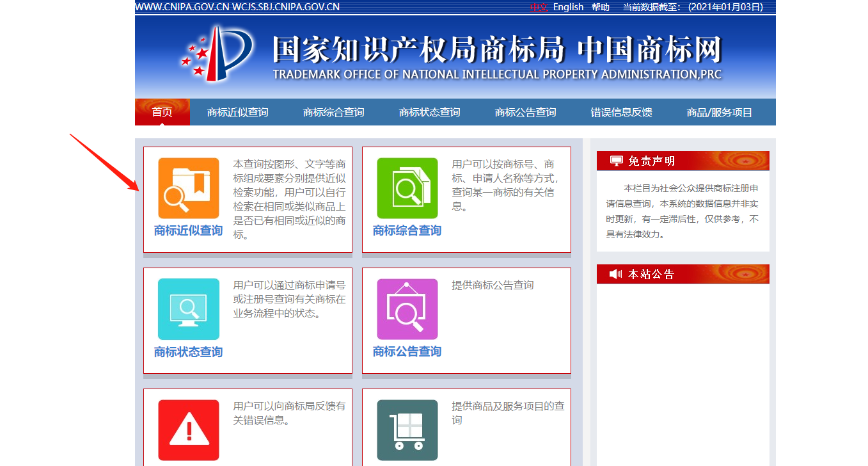Open the cyan trademark status query icon
Image resolution: width=868 pixels, height=466 pixels.
pos(188,309)
